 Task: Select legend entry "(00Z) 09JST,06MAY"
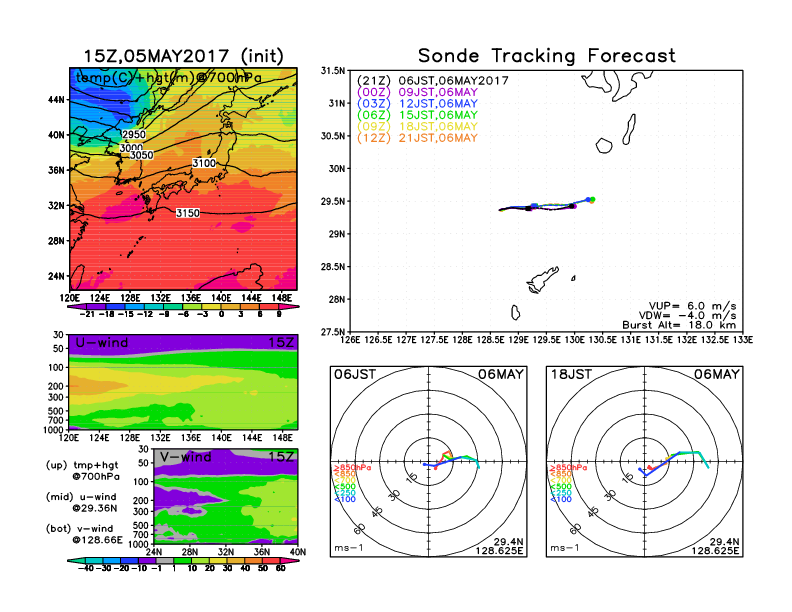click(417, 92)
